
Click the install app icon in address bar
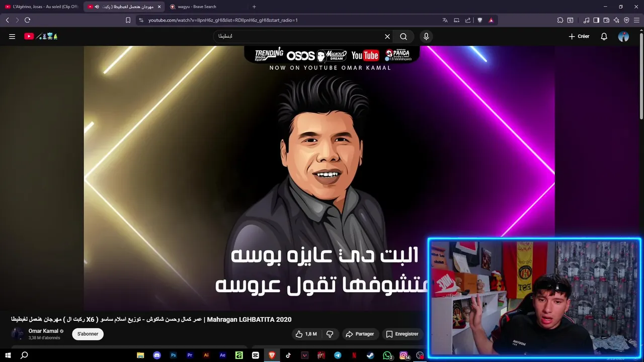[456, 20]
